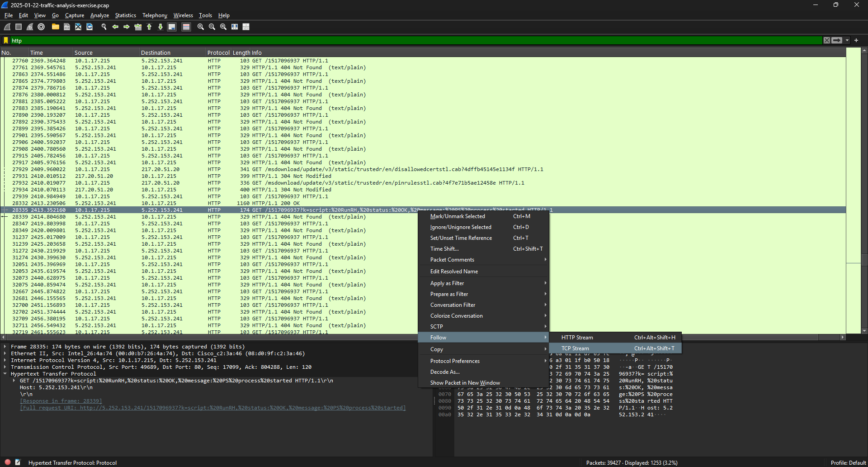868x467 pixels.
Task: Collapse the Hypertext Transfer Protocol node
Action: click(5, 374)
